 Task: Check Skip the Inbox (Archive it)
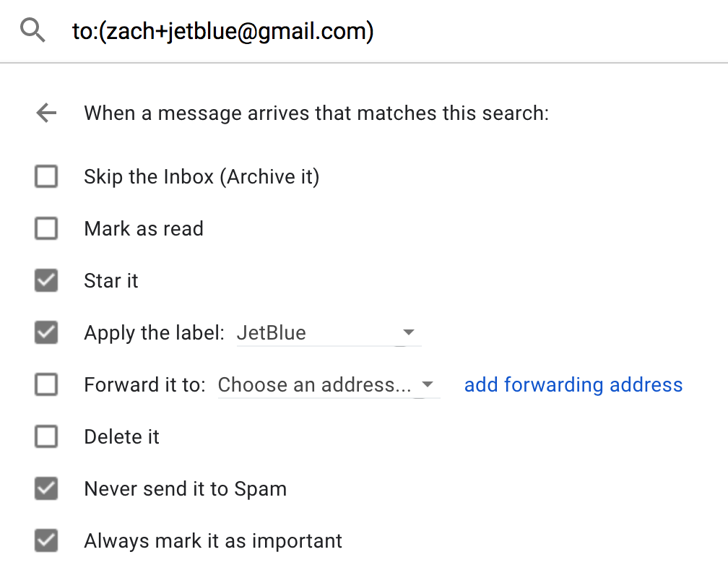(x=46, y=176)
